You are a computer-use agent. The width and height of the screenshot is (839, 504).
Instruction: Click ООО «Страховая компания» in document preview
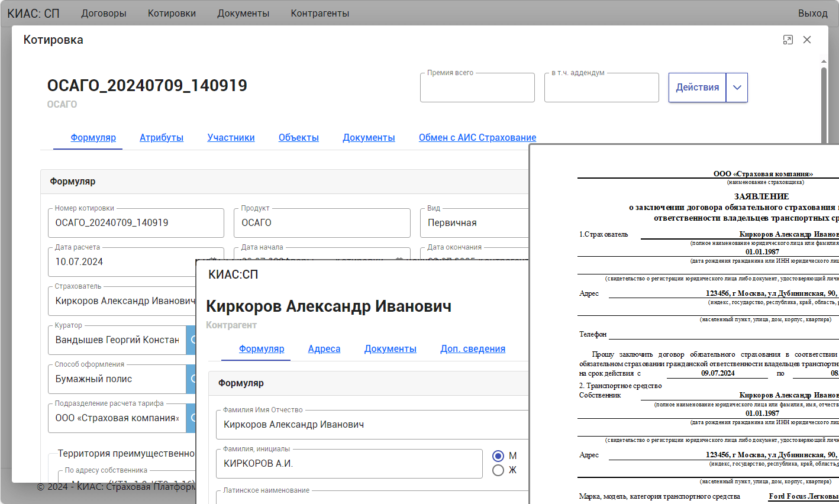pyautogui.click(x=763, y=174)
